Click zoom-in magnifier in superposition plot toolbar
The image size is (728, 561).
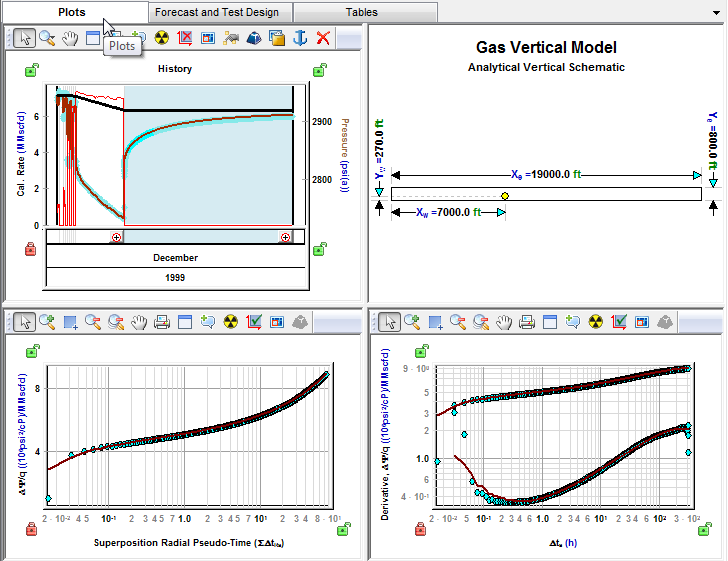click(x=47, y=321)
